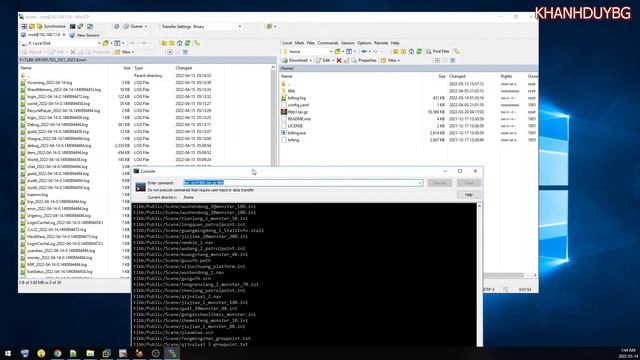Open the New Session tab
The height and width of the screenshot is (360, 640).
tap(84, 35)
